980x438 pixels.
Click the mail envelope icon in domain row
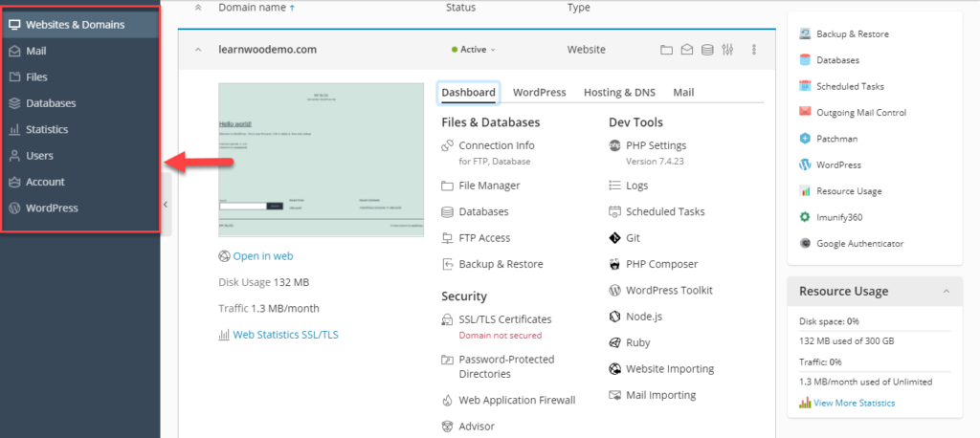pyautogui.click(x=687, y=50)
